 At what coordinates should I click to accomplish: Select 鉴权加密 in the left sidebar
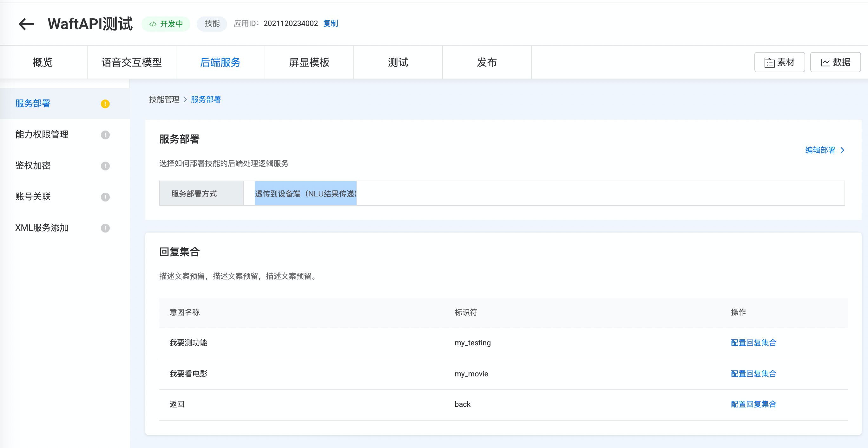tap(33, 166)
